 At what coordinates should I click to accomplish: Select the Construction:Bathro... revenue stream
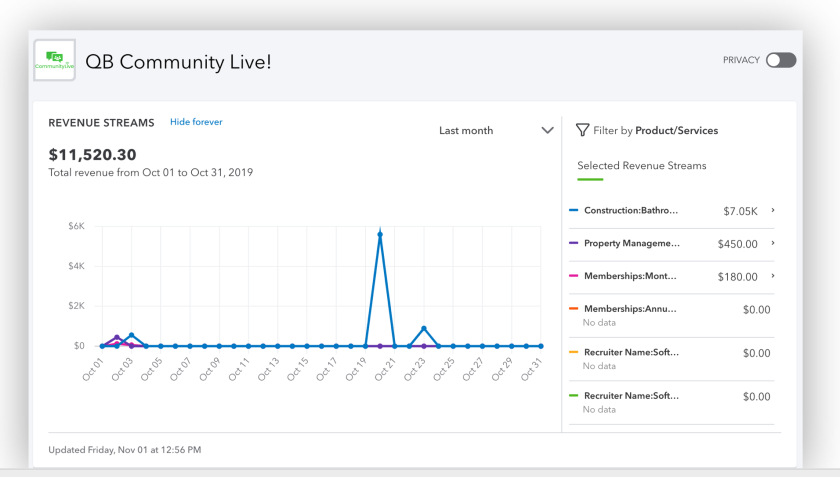[x=631, y=211]
